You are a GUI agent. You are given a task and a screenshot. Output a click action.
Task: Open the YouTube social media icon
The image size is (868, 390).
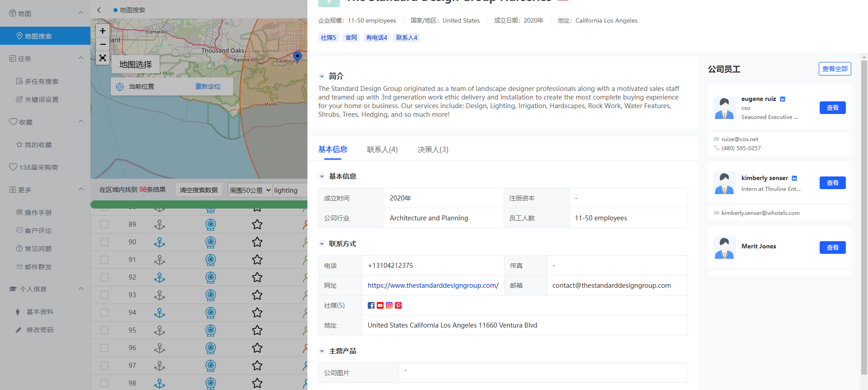pos(380,305)
